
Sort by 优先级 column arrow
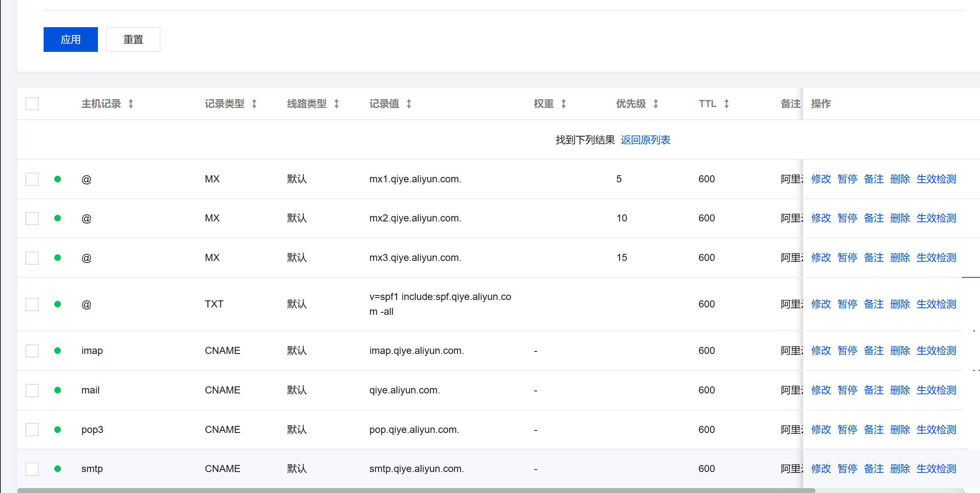point(656,104)
